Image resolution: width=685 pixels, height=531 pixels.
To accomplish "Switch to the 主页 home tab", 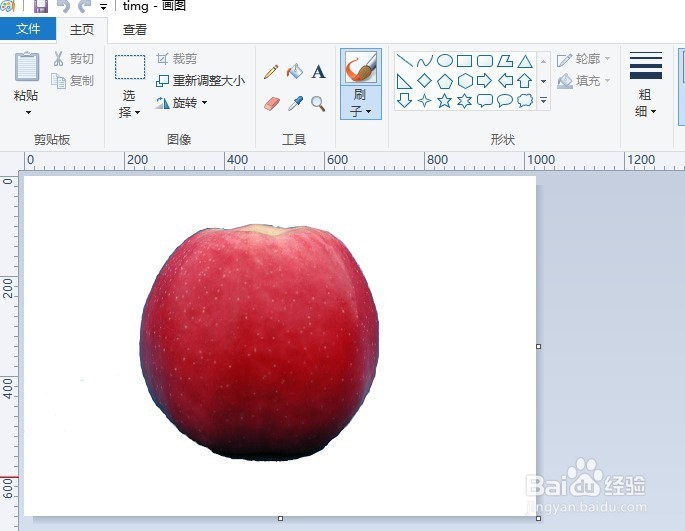I will tap(82, 29).
